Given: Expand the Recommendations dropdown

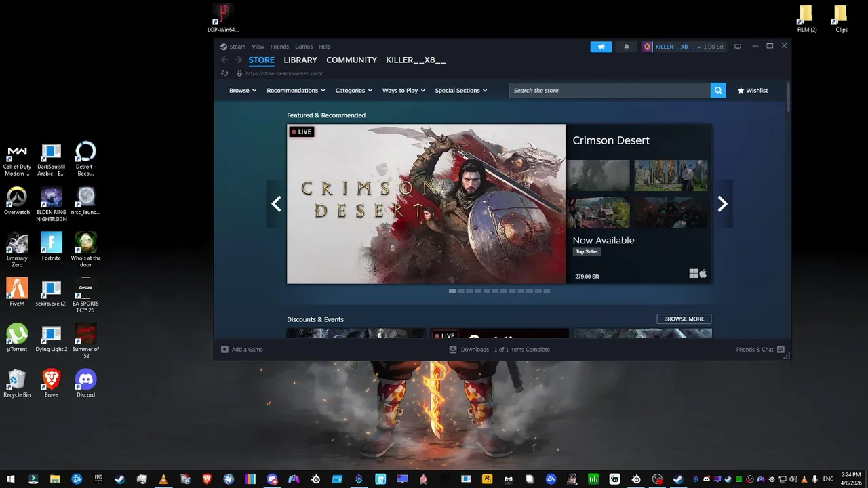Looking at the screenshot, I should coord(296,91).
